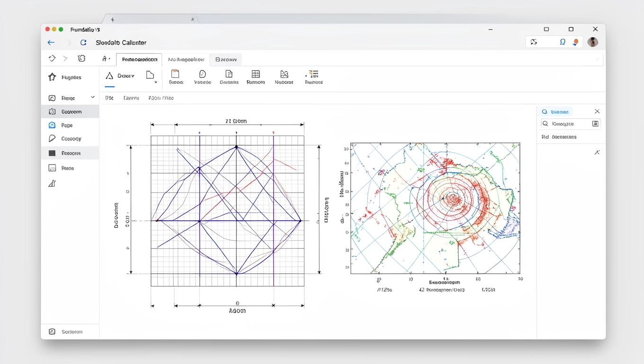Click the contour map chart on the canvas
Image resolution: width=644 pixels, height=364 pixels.
[435, 209]
